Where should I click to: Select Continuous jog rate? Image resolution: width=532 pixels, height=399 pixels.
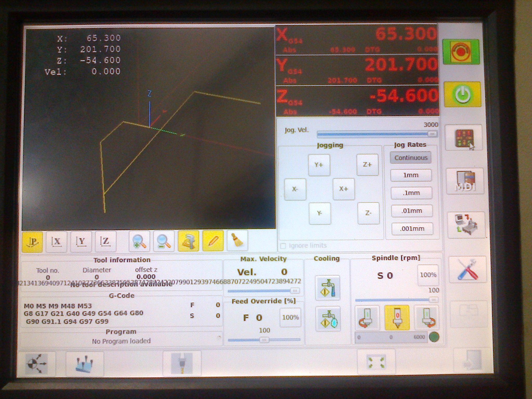[410, 158]
